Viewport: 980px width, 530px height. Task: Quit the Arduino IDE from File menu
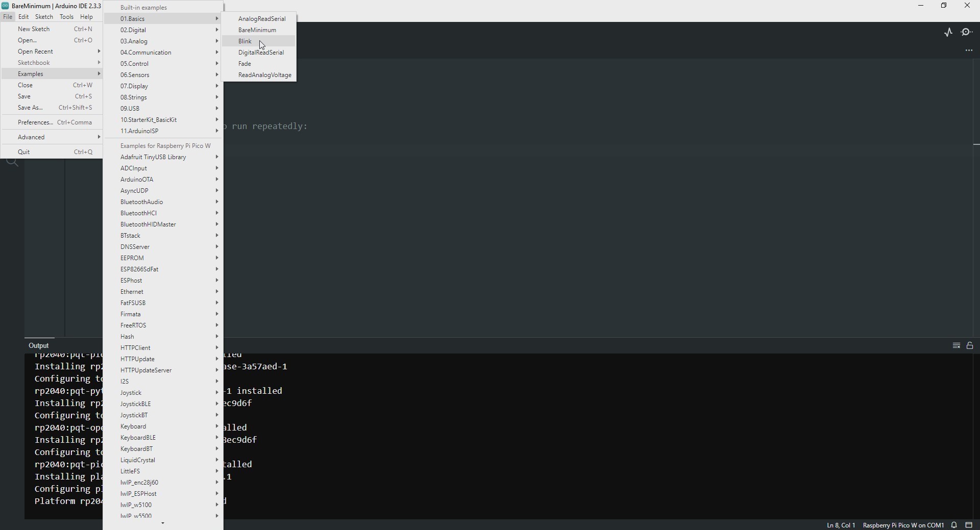click(52, 152)
